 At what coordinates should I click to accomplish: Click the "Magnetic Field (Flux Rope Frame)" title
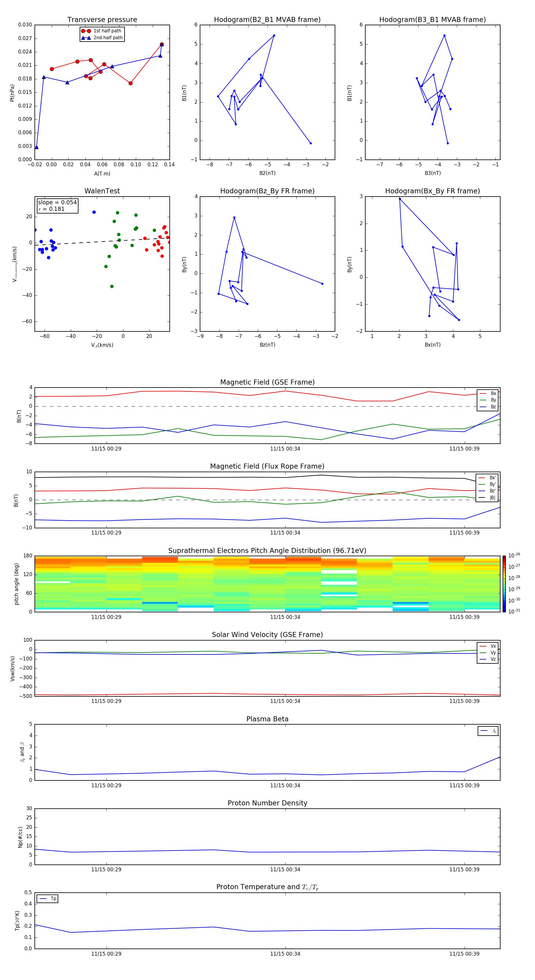pyautogui.click(x=267, y=467)
